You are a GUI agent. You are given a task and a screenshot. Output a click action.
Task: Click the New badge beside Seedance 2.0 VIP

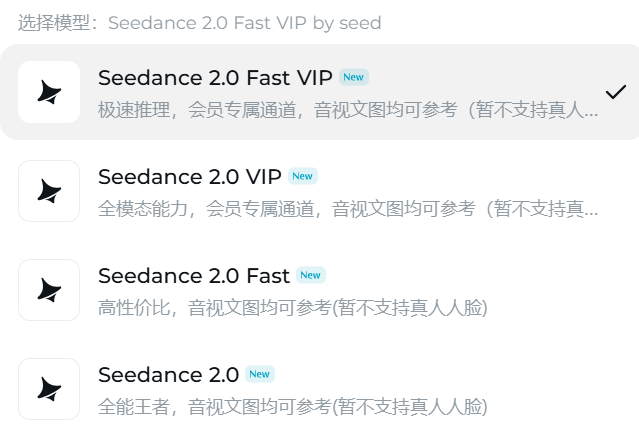(302, 176)
